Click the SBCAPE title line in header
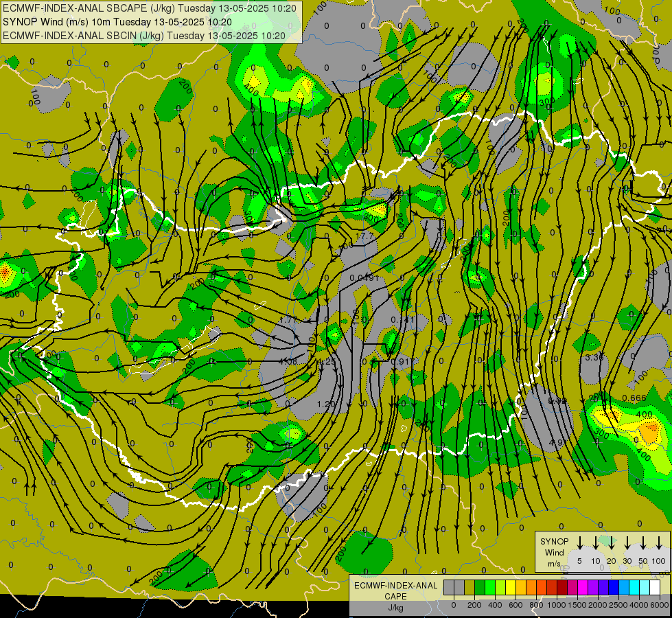This screenshot has width=672, height=618. click(x=150, y=8)
